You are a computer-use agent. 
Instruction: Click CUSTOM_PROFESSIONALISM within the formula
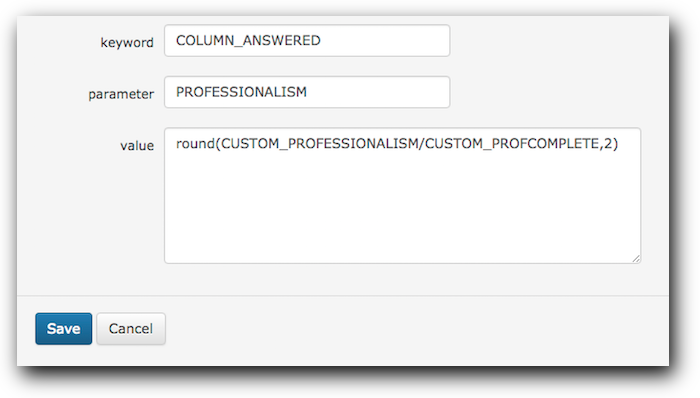click(x=320, y=144)
